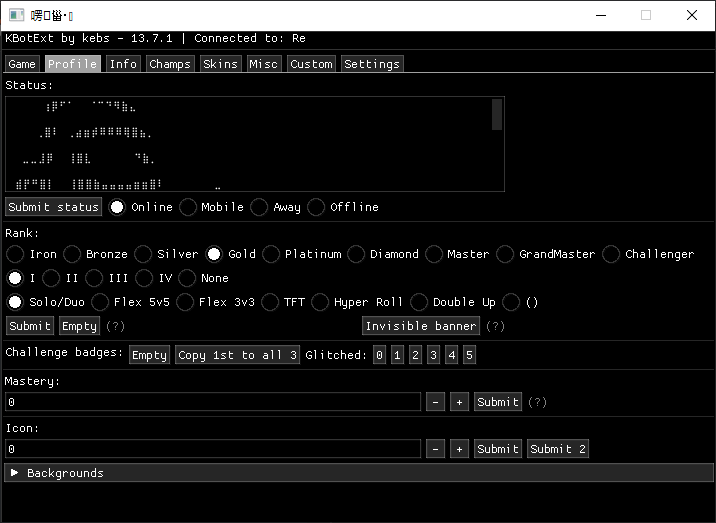Click the help (?) next to Mastery Submit
This screenshot has height=523, width=716.
click(537, 402)
